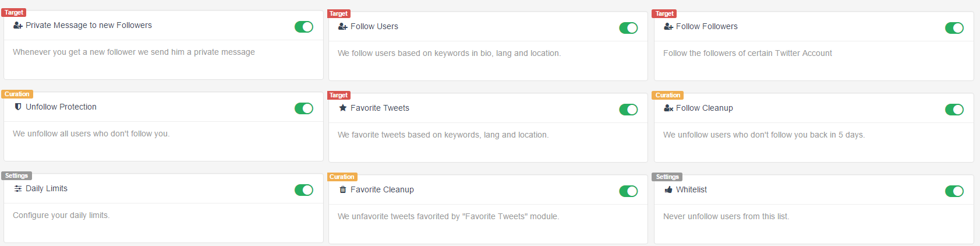980x246 pixels.
Task: Click the Whitelist thumbs-up icon
Action: point(668,190)
